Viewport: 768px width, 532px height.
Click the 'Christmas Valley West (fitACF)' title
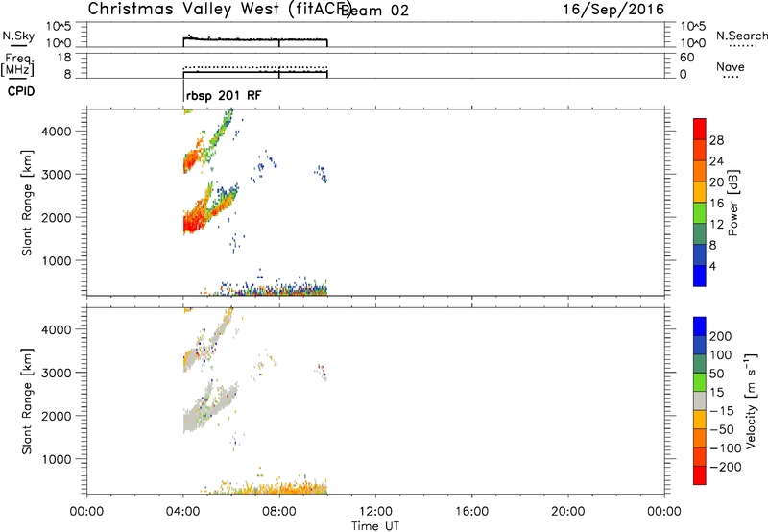(x=220, y=10)
